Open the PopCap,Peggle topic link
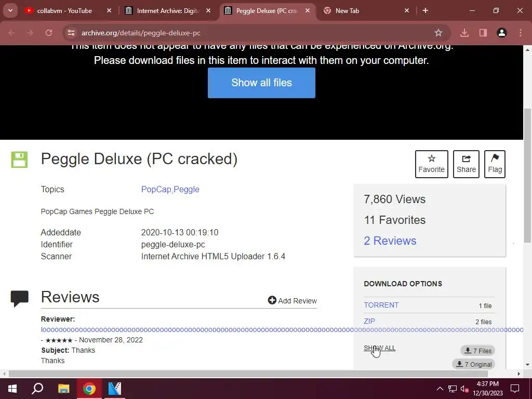 point(170,189)
